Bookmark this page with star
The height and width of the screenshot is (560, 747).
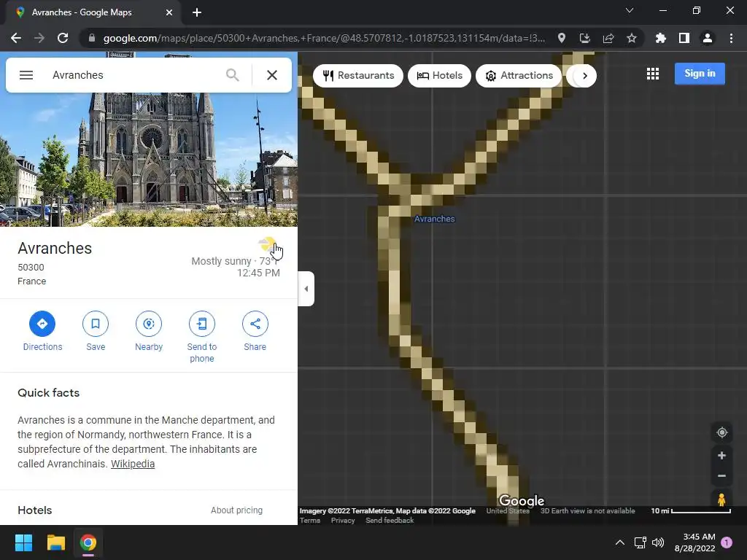(x=632, y=38)
